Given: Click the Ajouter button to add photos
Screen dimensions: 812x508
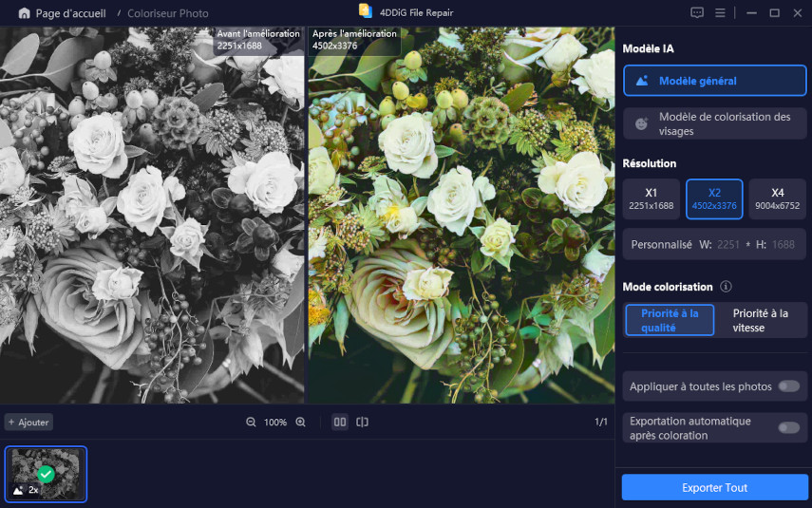Looking at the screenshot, I should pyautogui.click(x=28, y=422).
